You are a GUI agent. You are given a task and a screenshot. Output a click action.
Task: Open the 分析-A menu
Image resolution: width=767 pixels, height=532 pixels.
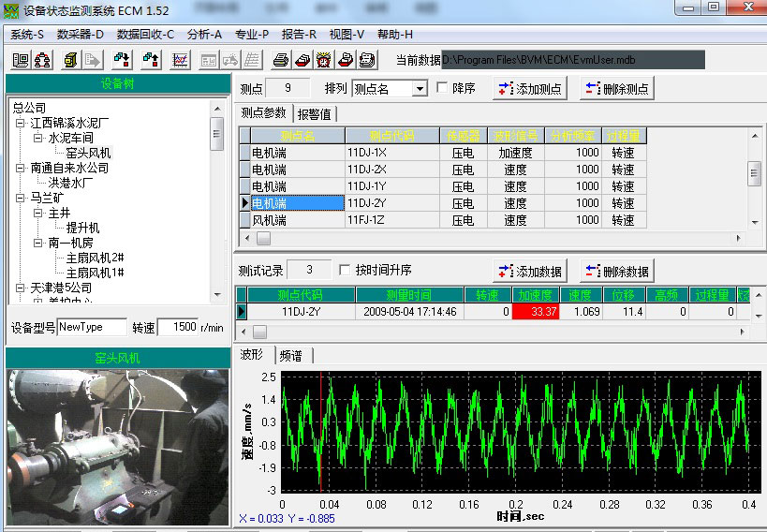204,34
